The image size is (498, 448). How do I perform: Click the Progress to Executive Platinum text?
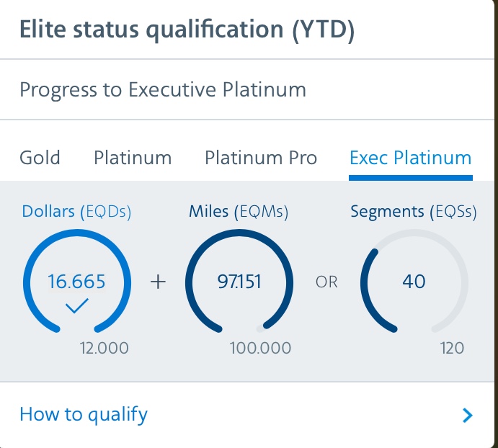pyautogui.click(x=163, y=90)
